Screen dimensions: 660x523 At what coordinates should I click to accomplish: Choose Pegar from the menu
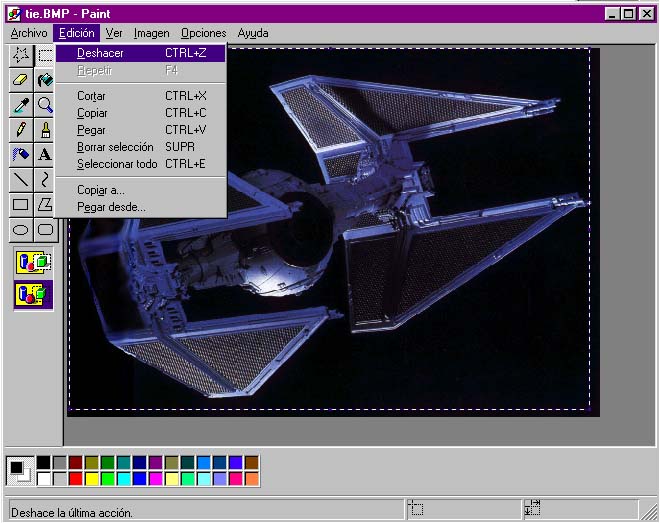click(x=141, y=130)
